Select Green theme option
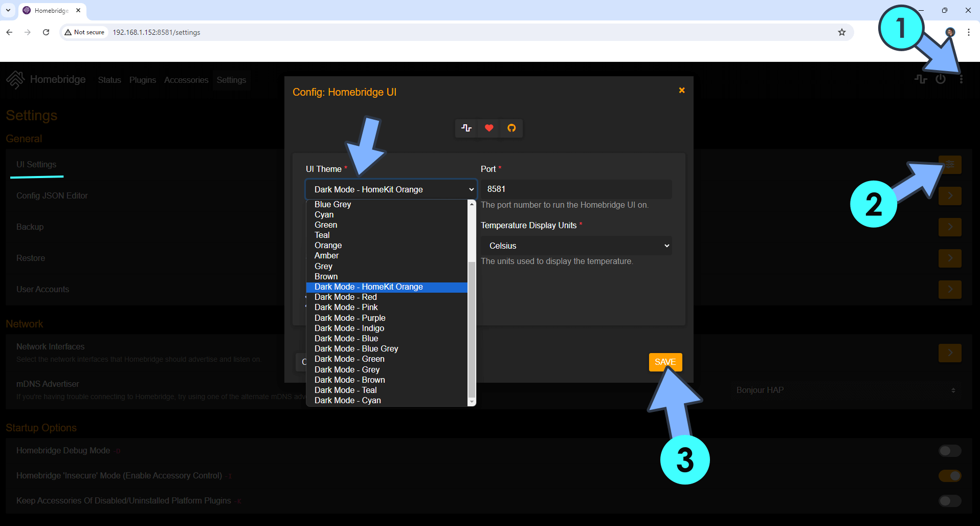 [387, 225]
